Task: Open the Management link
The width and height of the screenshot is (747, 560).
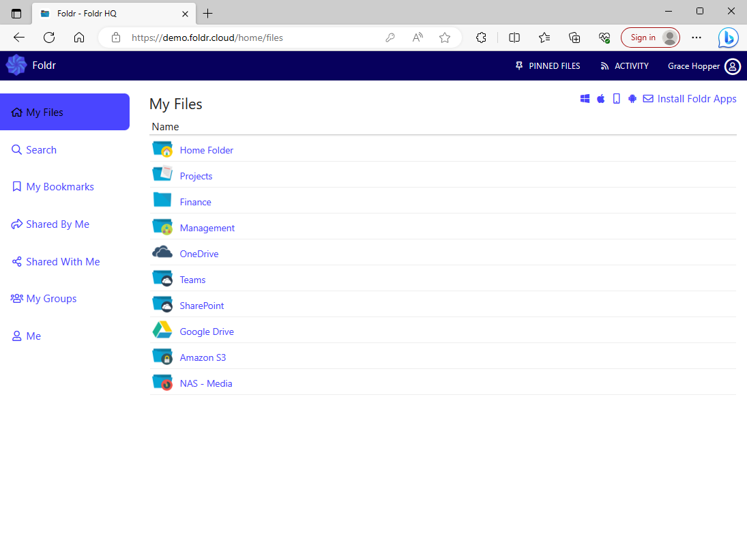Action: click(x=207, y=228)
